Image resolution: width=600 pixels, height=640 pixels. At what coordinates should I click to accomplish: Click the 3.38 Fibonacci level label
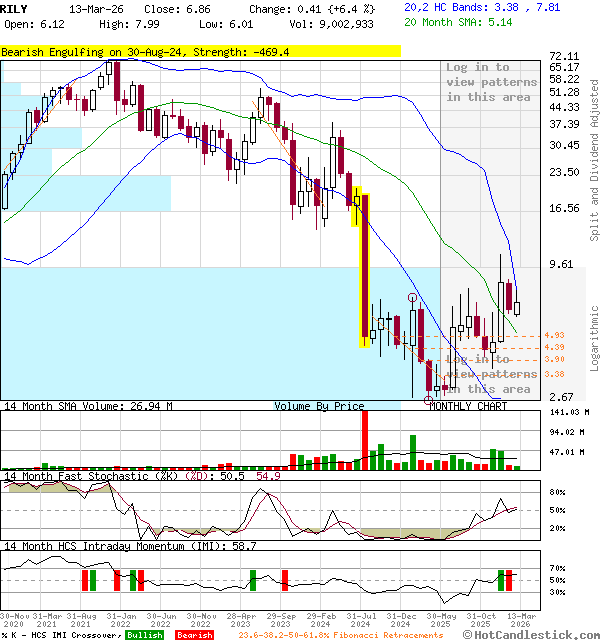[554, 374]
